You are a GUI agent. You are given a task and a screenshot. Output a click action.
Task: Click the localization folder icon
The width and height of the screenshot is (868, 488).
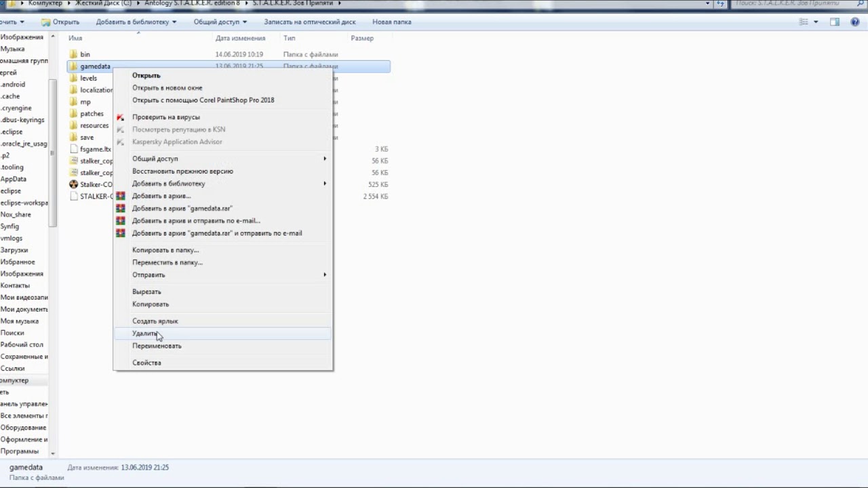[74, 89]
